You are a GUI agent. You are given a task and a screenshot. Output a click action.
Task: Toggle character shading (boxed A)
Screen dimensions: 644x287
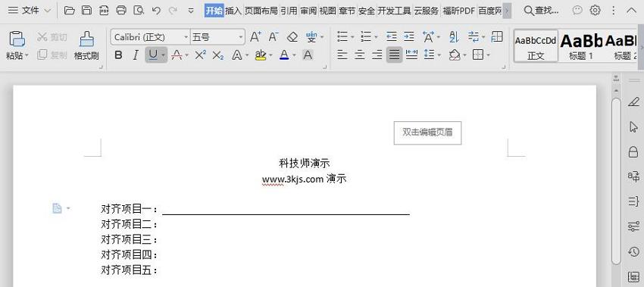click(x=308, y=55)
